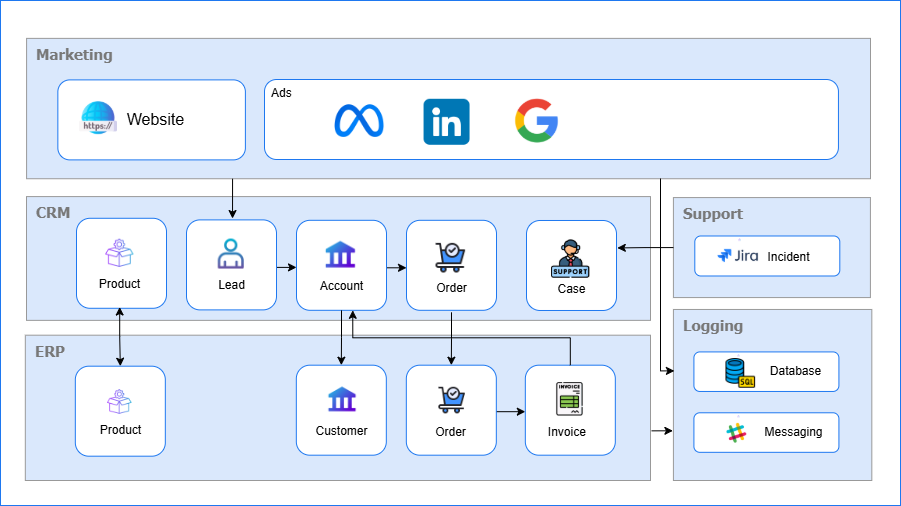Image resolution: width=901 pixels, height=506 pixels.
Task: Click the Account label text
Action: [341, 285]
